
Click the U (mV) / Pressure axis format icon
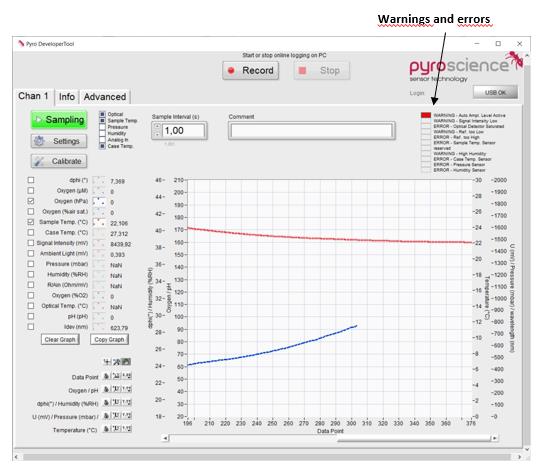[127, 416]
